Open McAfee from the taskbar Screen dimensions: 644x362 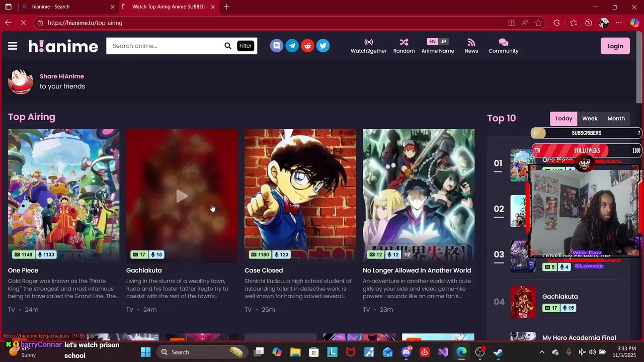click(x=350, y=352)
